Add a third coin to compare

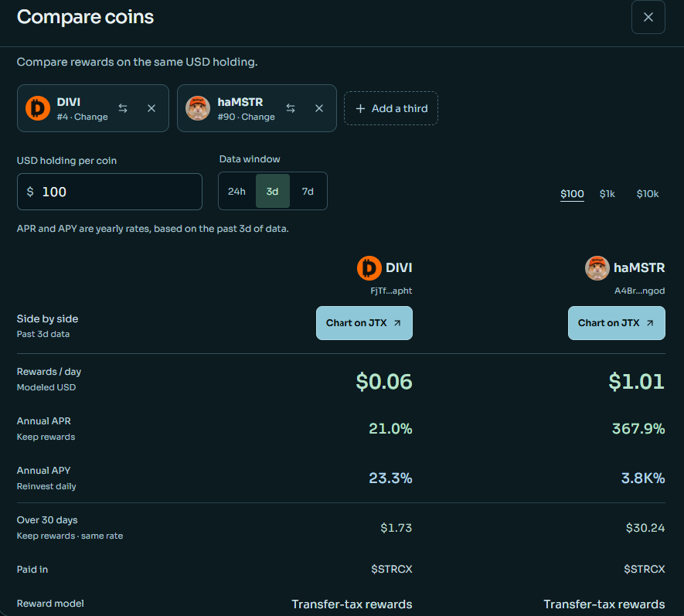click(x=391, y=108)
